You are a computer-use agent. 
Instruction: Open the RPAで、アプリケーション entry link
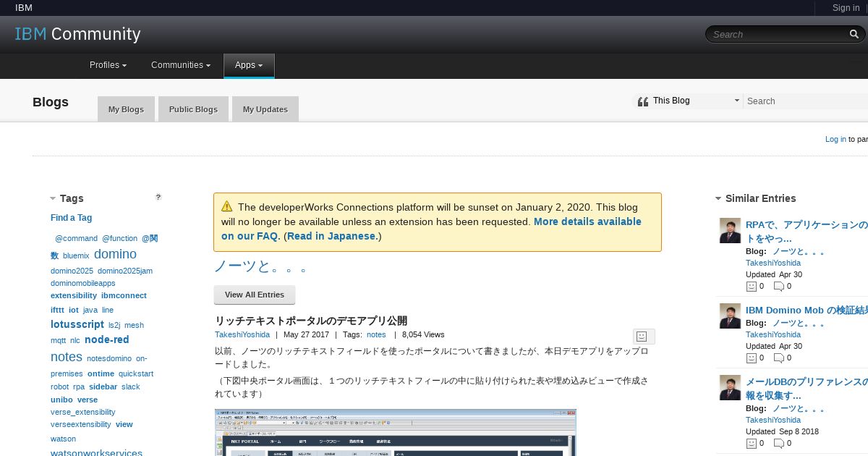(807, 232)
